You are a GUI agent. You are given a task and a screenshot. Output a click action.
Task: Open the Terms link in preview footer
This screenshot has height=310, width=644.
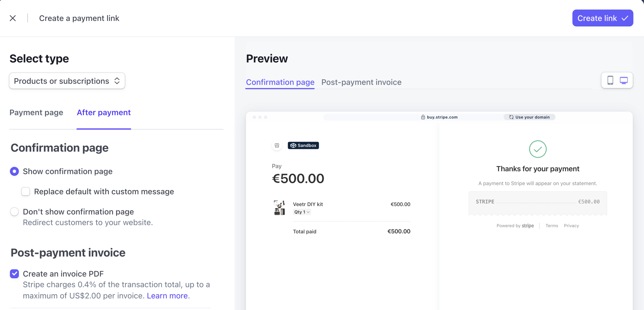(x=552, y=225)
